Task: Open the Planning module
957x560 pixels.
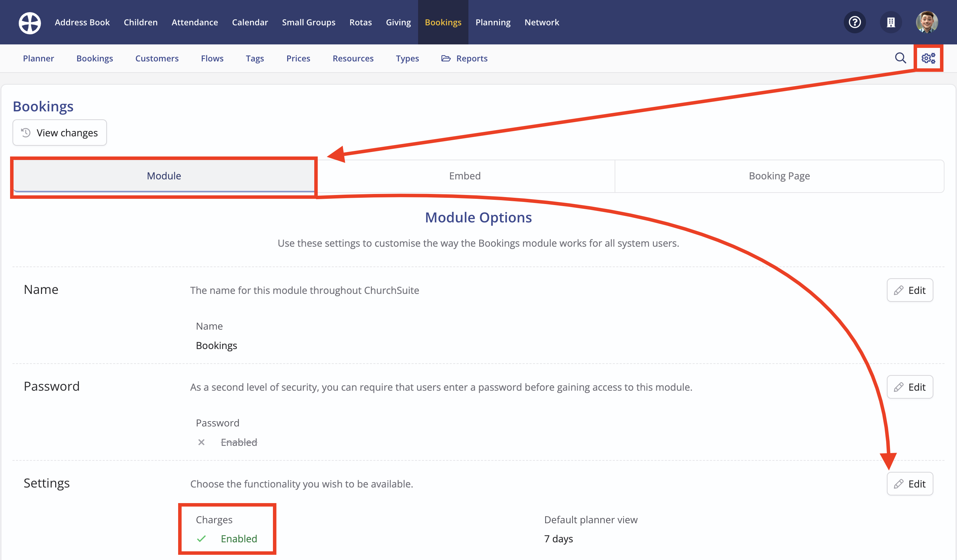Action: tap(493, 23)
